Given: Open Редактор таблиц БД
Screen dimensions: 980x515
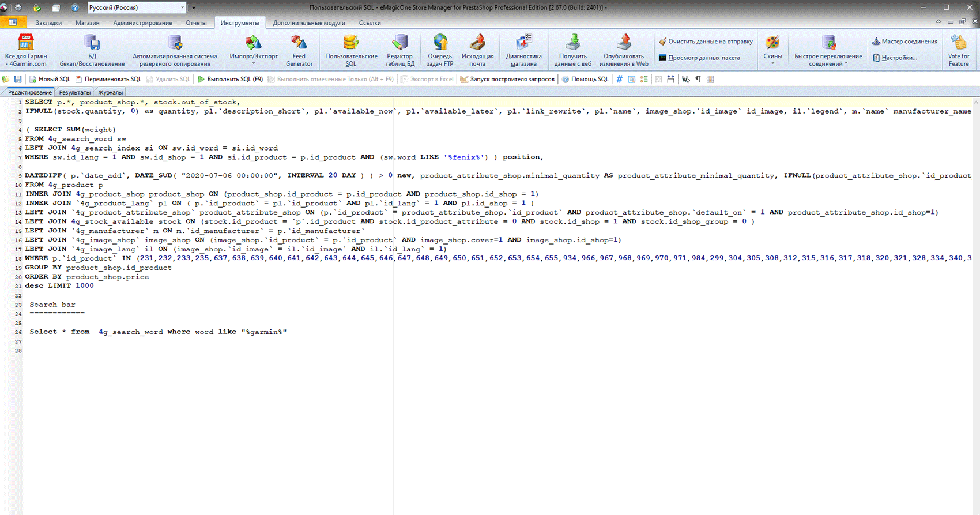Looking at the screenshot, I should (x=399, y=50).
